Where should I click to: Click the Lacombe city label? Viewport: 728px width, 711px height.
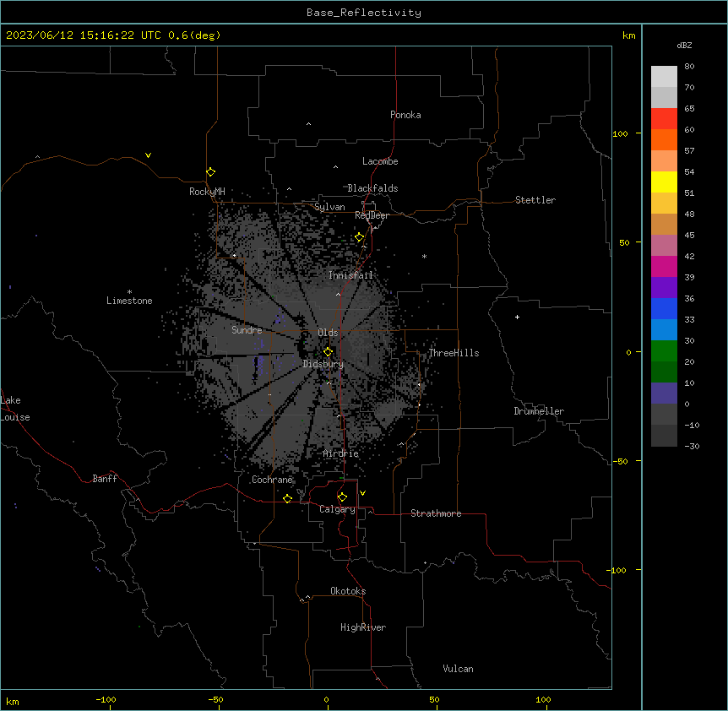click(380, 161)
